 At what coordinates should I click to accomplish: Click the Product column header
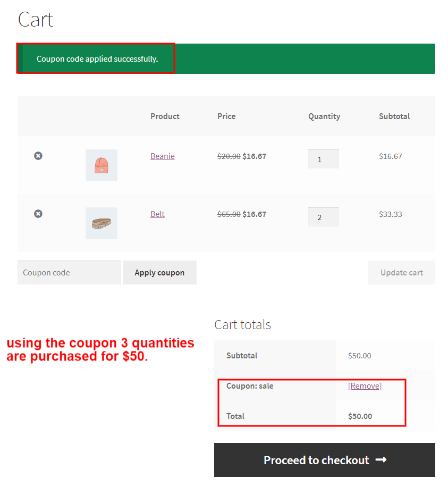pos(165,116)
